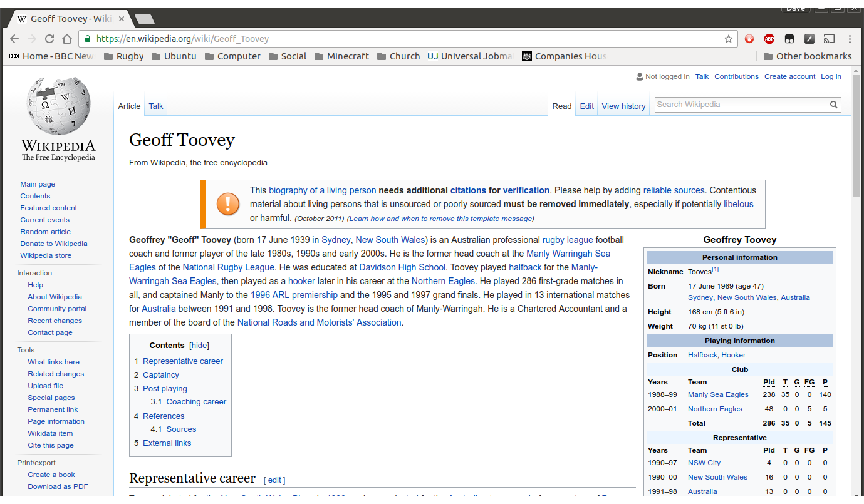Image resolution: width=864 pixels, height=504 pixels.
Task: Reload the page with the refresh icon
Action: point(49,39)
